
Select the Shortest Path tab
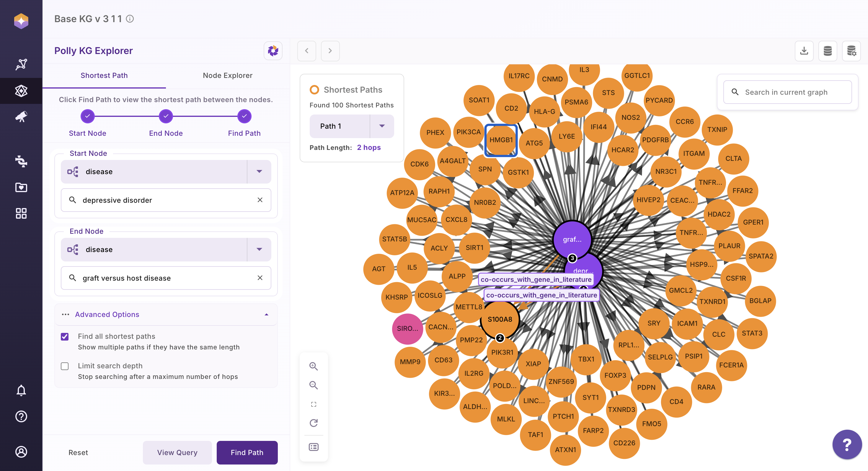(104, 76)
